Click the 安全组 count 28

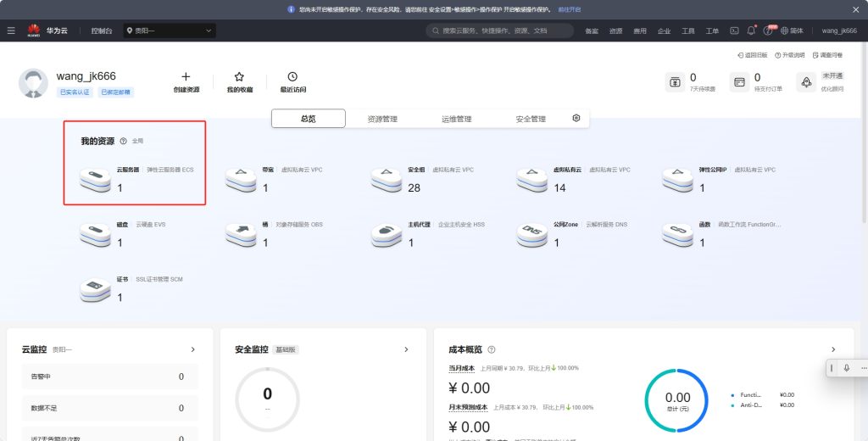click(414, 187)
